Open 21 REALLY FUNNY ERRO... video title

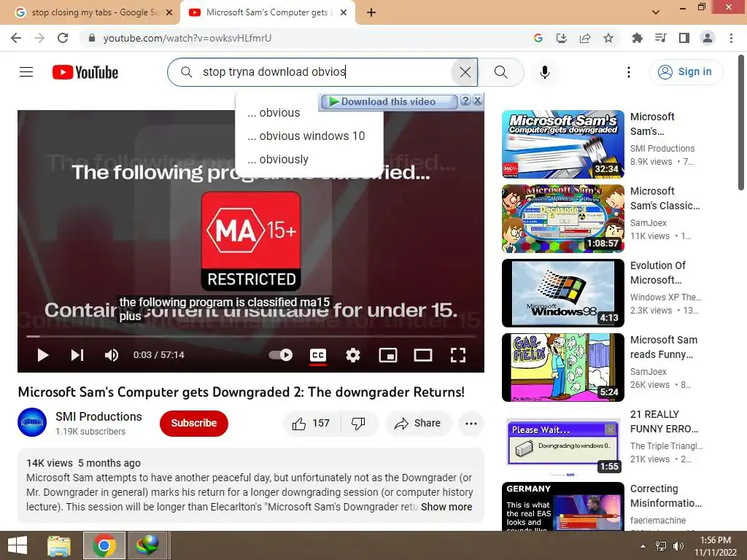pyautogui.click(x=664, y=421)
